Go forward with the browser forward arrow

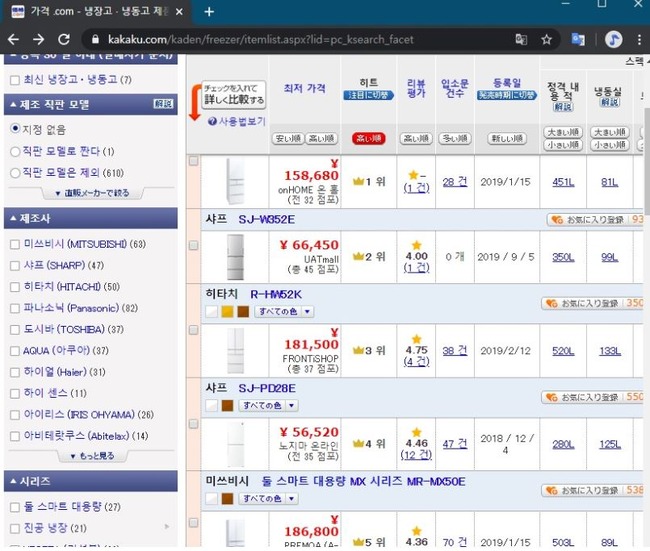click(x=39, y=39)
